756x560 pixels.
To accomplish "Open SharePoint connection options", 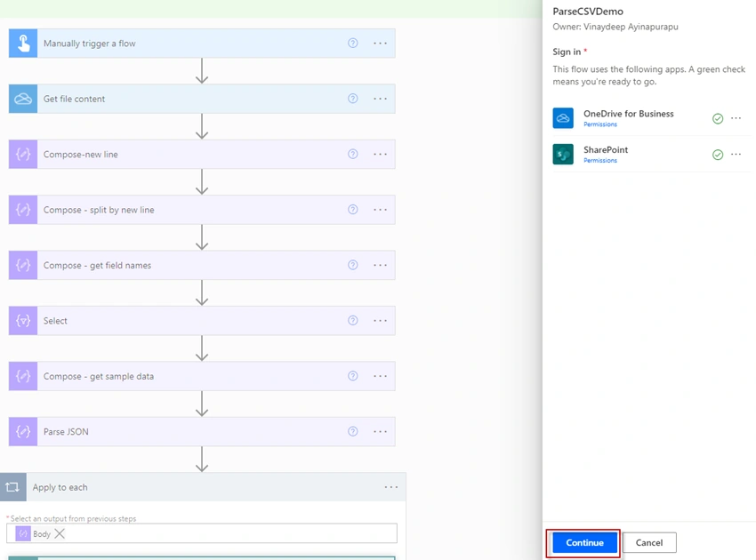I will 736,154.
